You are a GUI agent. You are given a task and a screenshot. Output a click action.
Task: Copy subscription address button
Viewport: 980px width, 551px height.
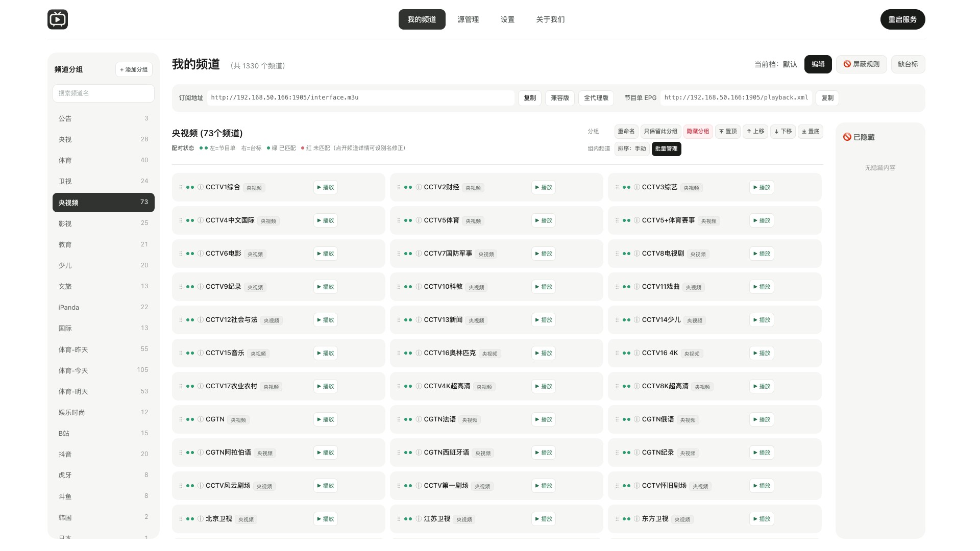(530, 98)
